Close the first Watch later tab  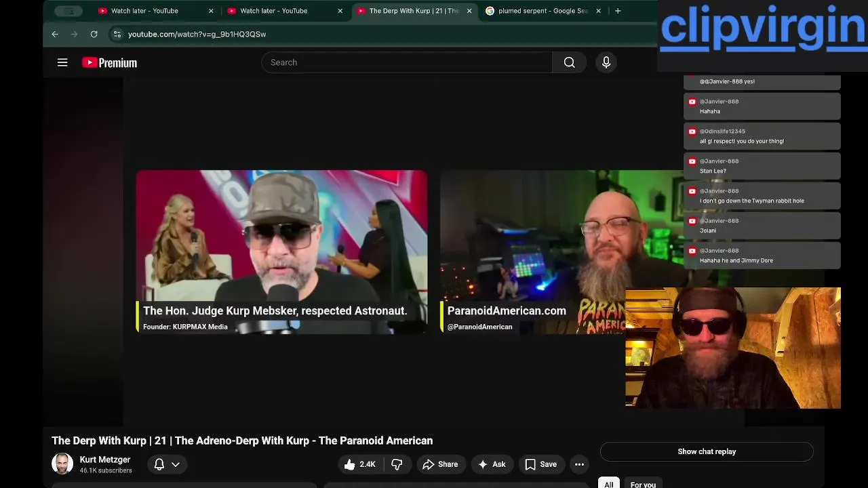211,11
